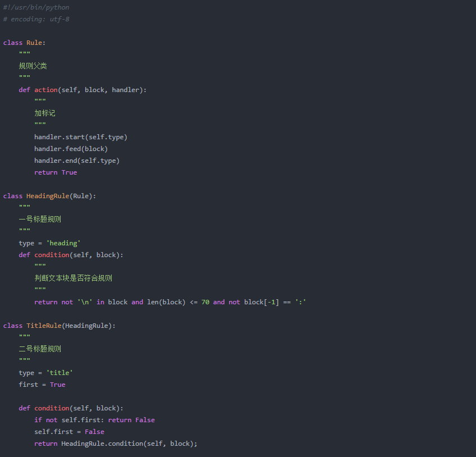Click 'def condition' in the TitleRule class
The width and height of the screenshot is (476, 457).
click(x=44, y=408)
